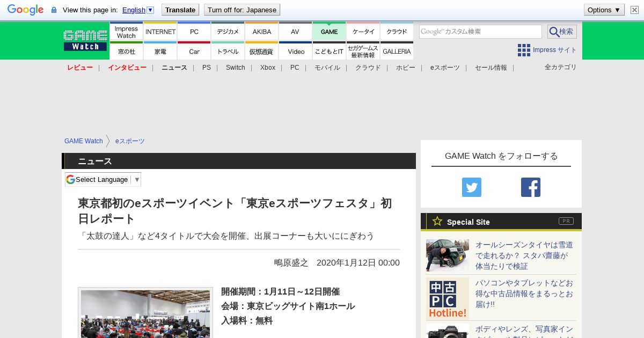
Task: Click the article headline 東京eスポーツフェスタ
Action: click(x=235, y=211)
